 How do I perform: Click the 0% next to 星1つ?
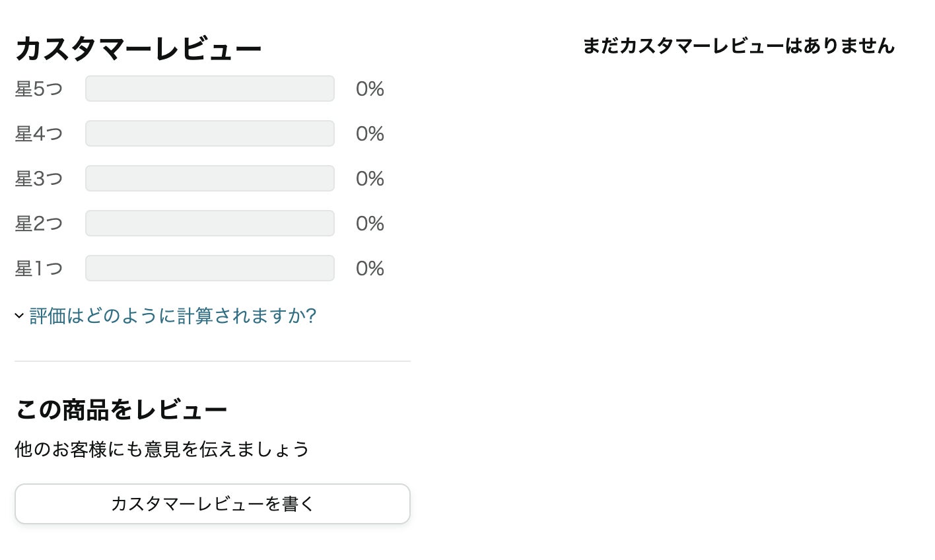(x=370, y=268)
